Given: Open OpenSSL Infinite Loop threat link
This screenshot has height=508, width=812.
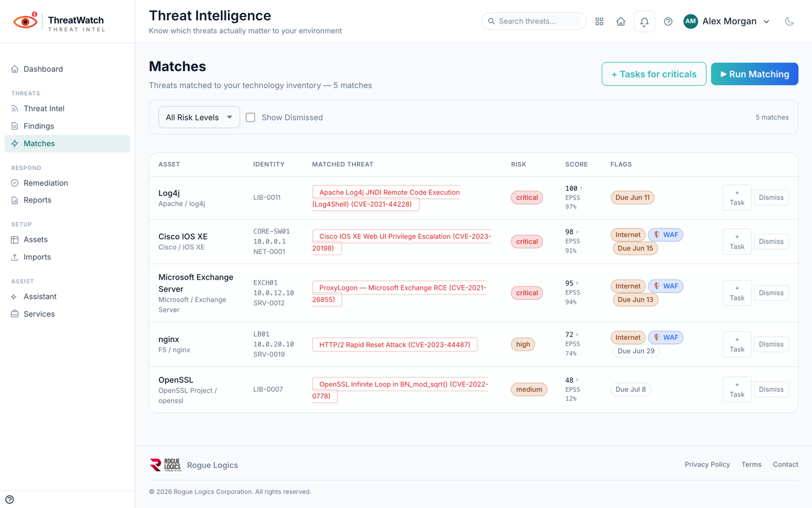Looking at the screenshot, I should coord(400,390).
